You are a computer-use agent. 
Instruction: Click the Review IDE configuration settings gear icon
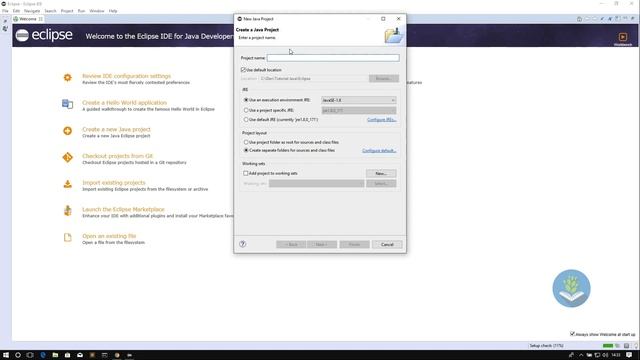coord(67,78)
